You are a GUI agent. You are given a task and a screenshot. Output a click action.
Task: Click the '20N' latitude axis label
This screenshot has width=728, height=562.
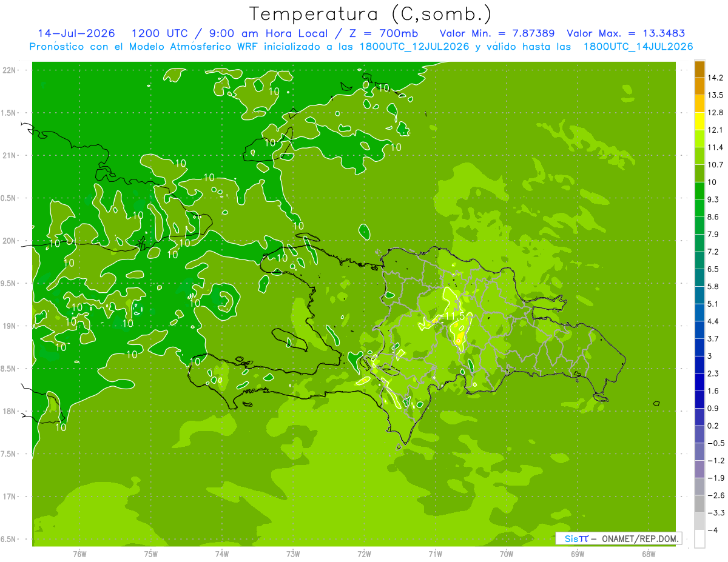tap(10, 241)
